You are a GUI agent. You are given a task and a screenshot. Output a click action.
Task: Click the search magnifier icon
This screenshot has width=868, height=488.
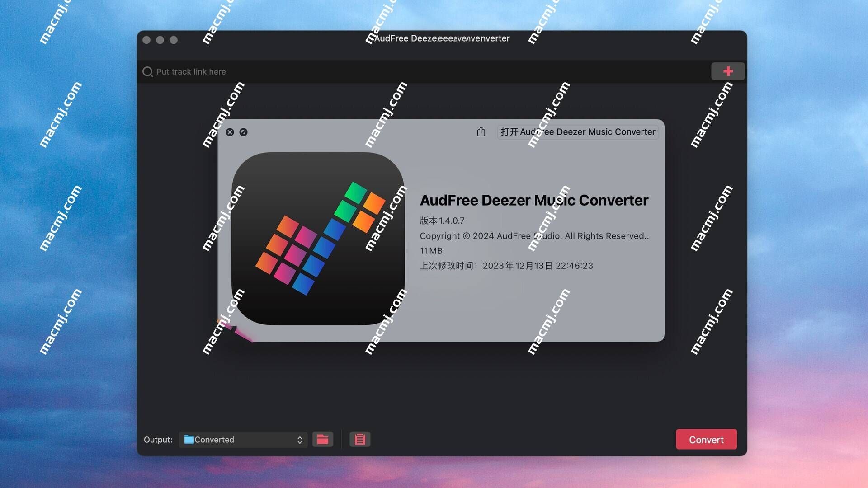[x=147, y=72]
